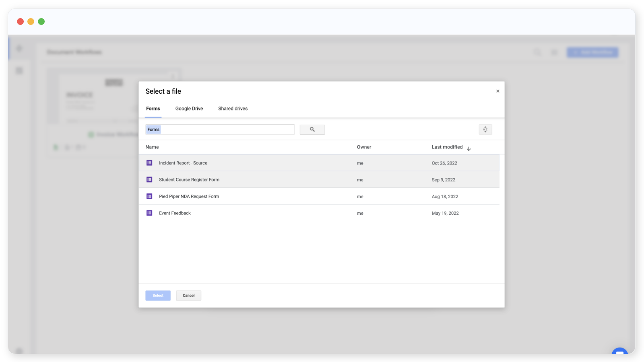Toggle the A-Z sort order icon
This screenshot has height=362, width=644.
point(485,130)
